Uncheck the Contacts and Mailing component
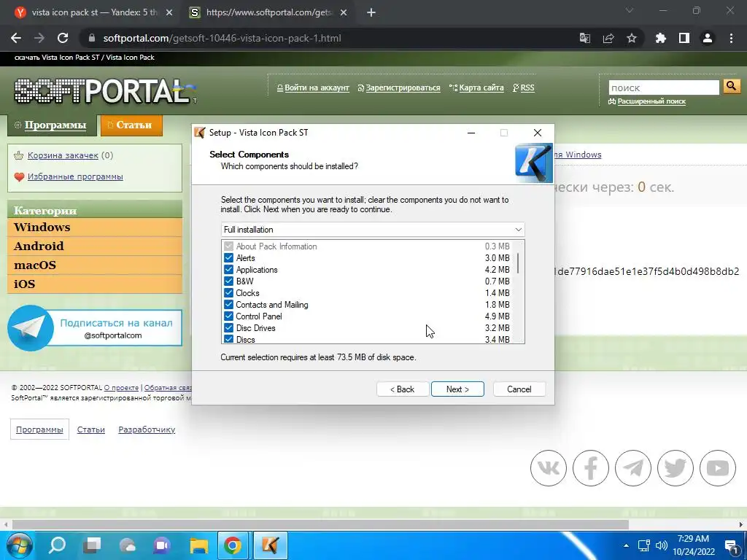The width and height of the screenshot is (747, 560). (x=228, y=304)
